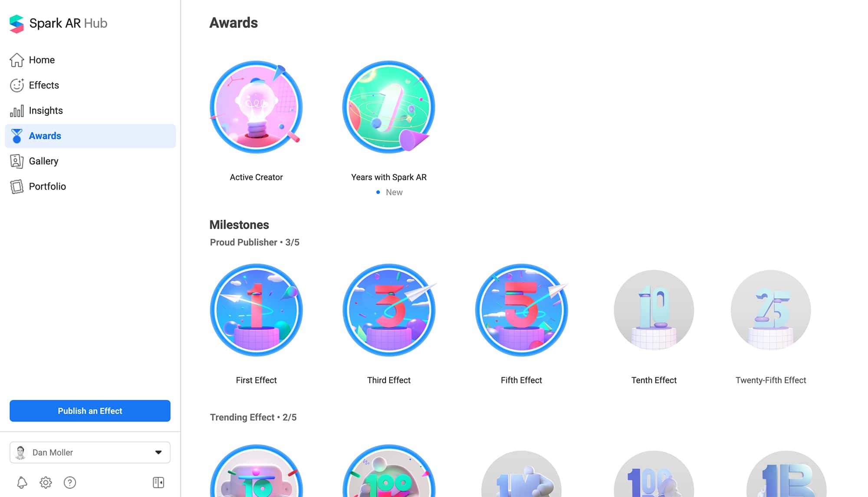The height and width of the screenshot is (497, 868).
Task: Select the Effects sidebar icon
Action: point(16,85)
